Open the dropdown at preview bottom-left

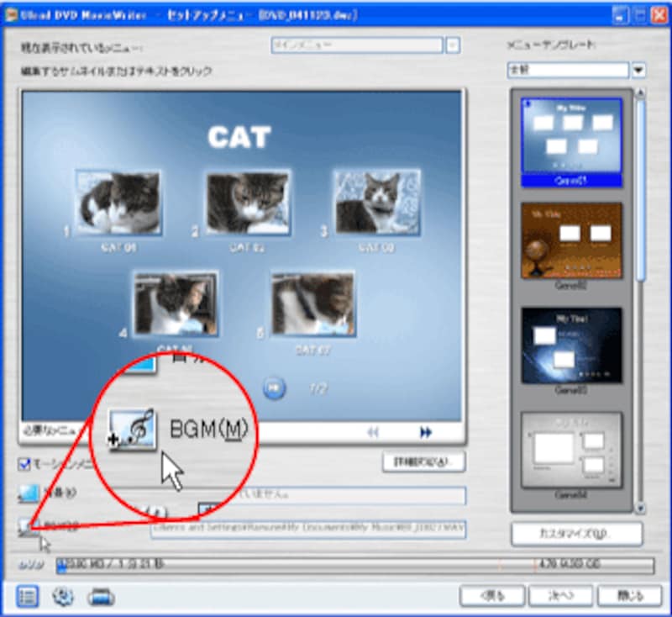click(50, 431)
